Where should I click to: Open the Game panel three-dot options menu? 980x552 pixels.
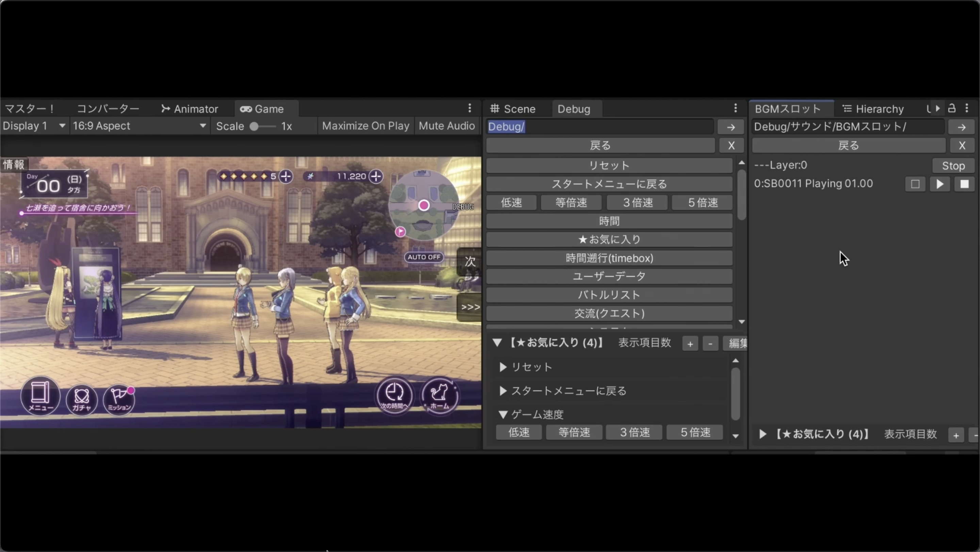coord(470,109)
